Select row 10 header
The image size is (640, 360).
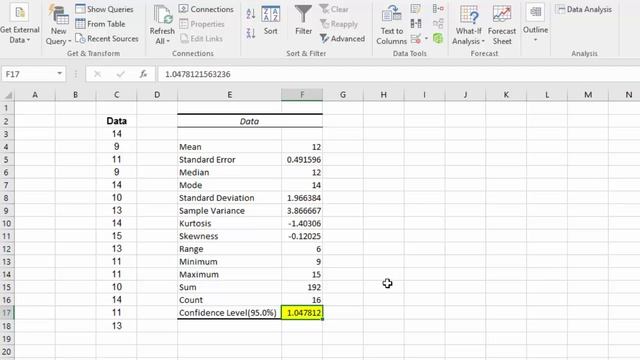[x=7, y=223]
